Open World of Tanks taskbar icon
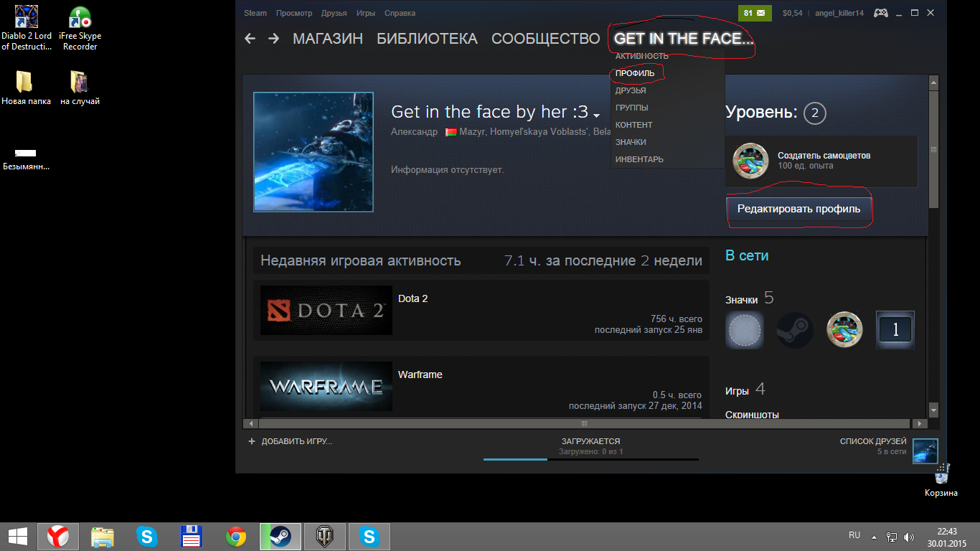Image resolution: width=980 pixels, height=551 pixels. (x=325, y=536)
